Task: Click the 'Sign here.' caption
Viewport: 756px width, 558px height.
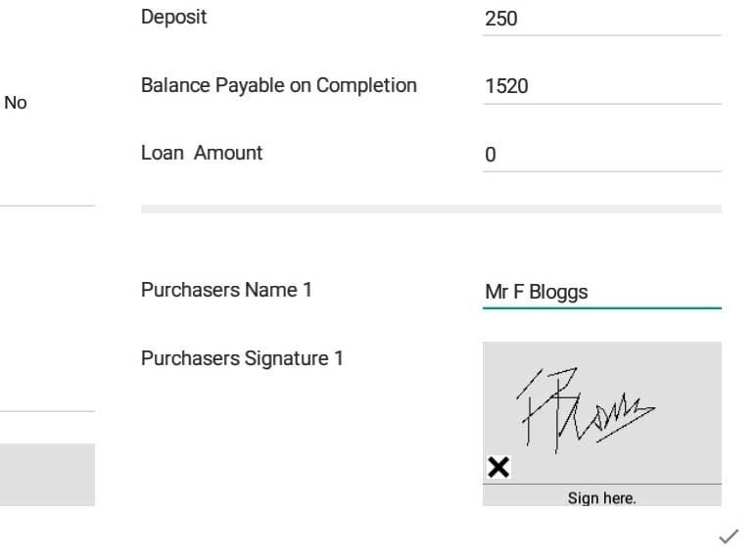Action: pyautogui.click(x=601, y=498)
